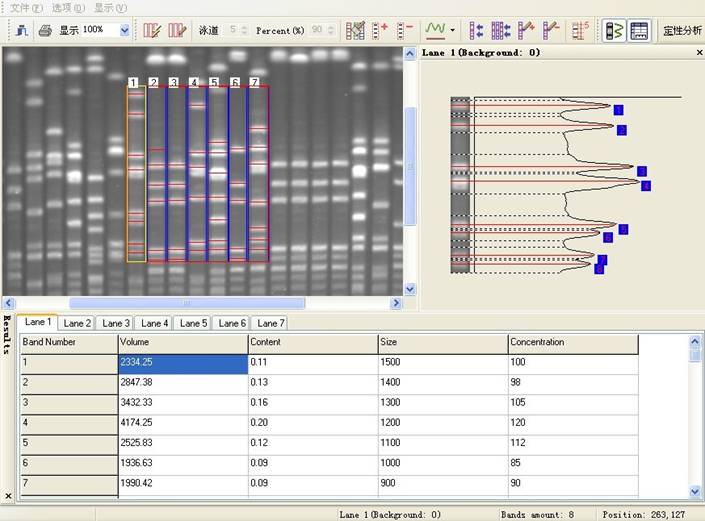Click the Volume column header
705x521 pixels.
tap(183, 343)
